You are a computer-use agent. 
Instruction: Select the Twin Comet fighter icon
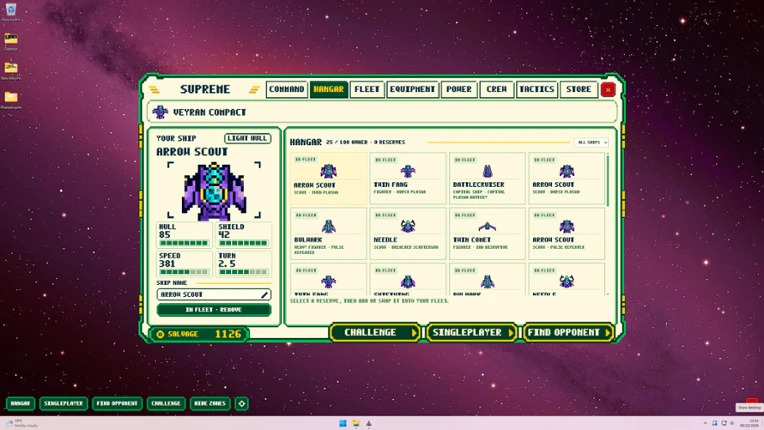[487, 226]
